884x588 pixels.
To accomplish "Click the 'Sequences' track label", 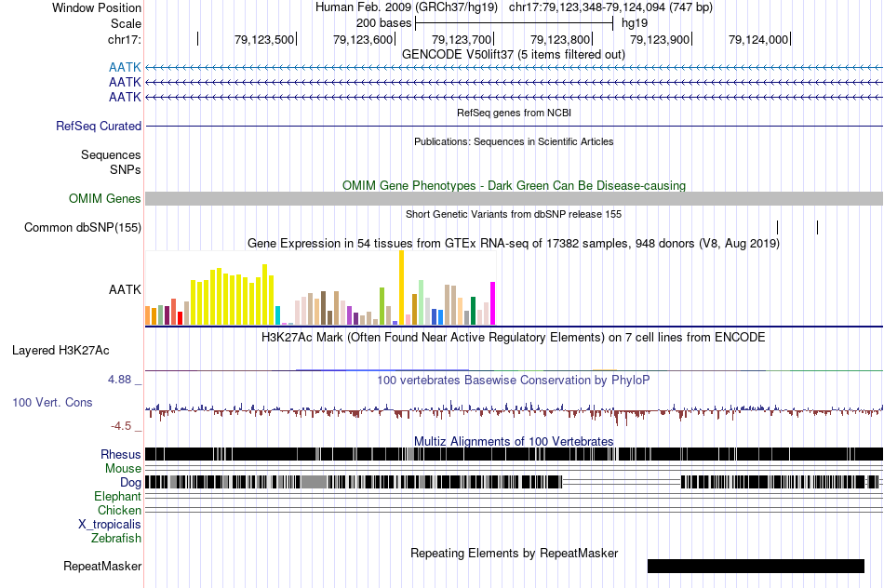I will point(111,155).
